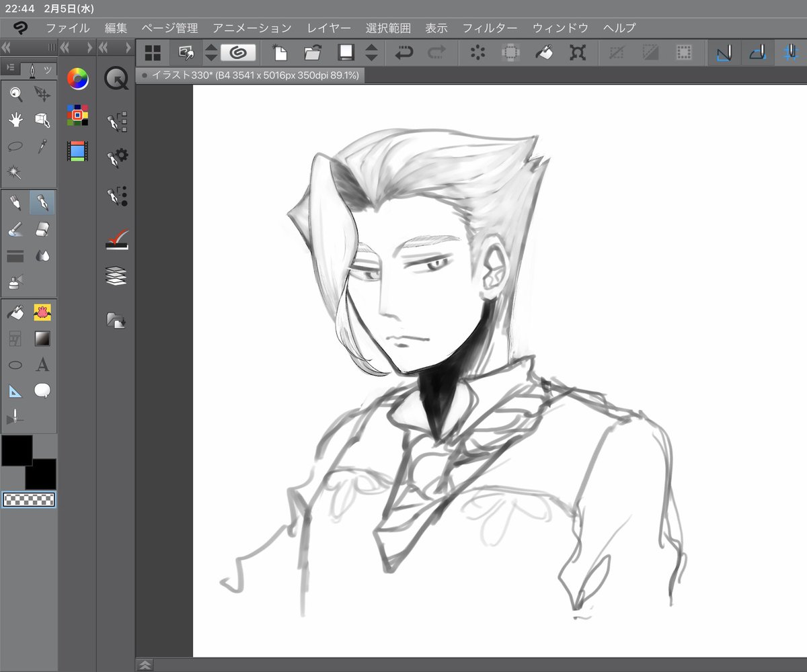
Task: Select the Eraser tool
Action: pyautogui.click(x=42, y=229)
